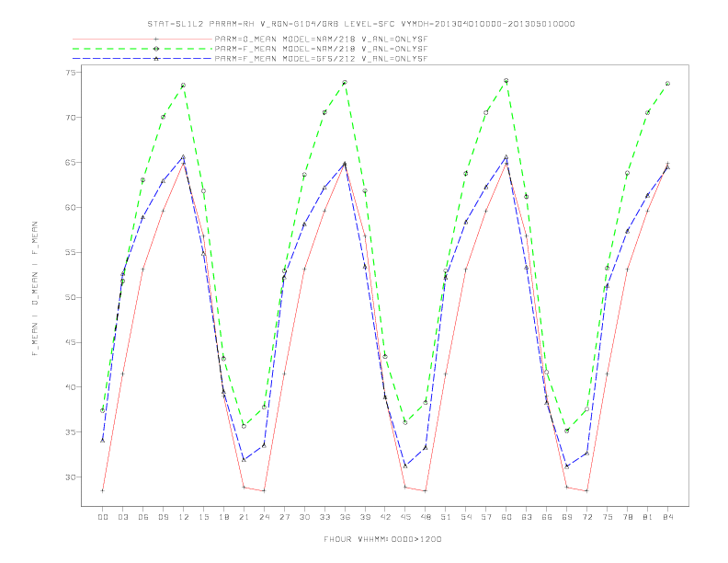Click x-axis tick label 42
This screenshot has width=728, height=563.
(385, 517)
